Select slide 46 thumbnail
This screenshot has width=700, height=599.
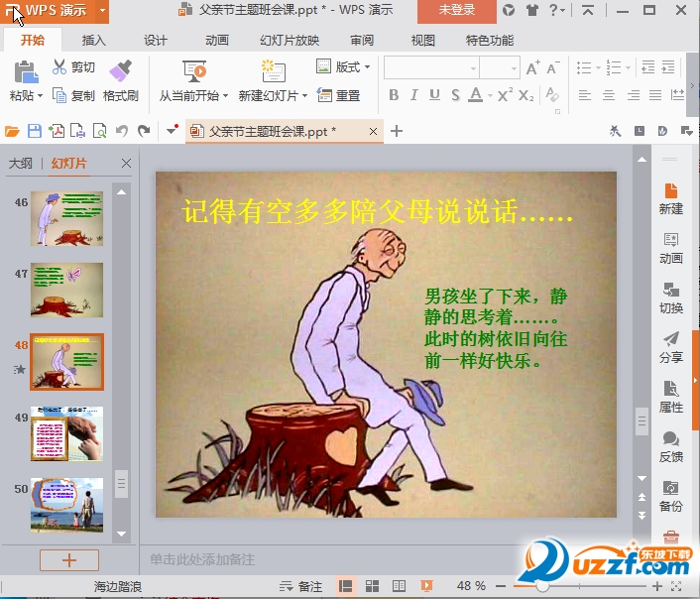pyautogui.click(x=67, y=218)
